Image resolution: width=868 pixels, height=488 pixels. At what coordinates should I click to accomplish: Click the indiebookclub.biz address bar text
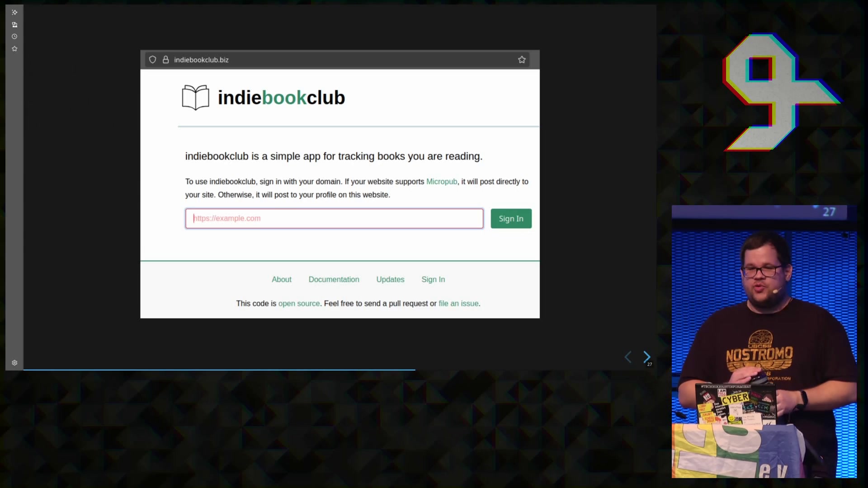pos(201,60)
